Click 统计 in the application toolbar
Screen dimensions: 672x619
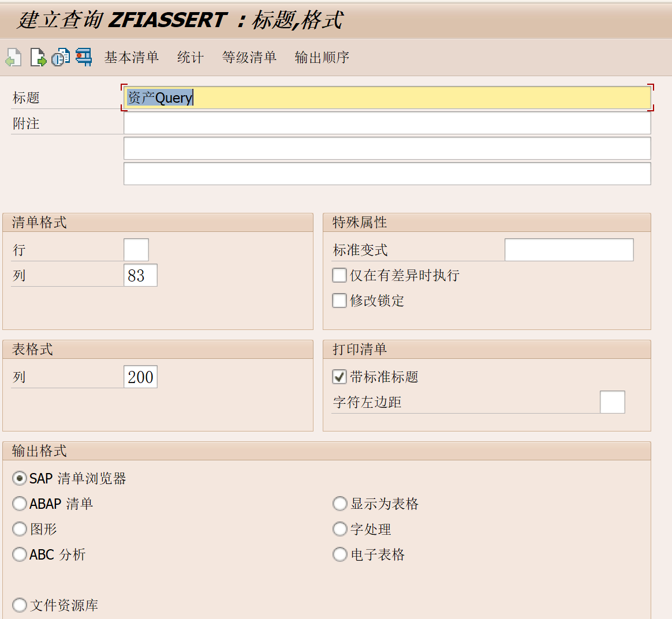pyautogui.click(x=190, y=57)
